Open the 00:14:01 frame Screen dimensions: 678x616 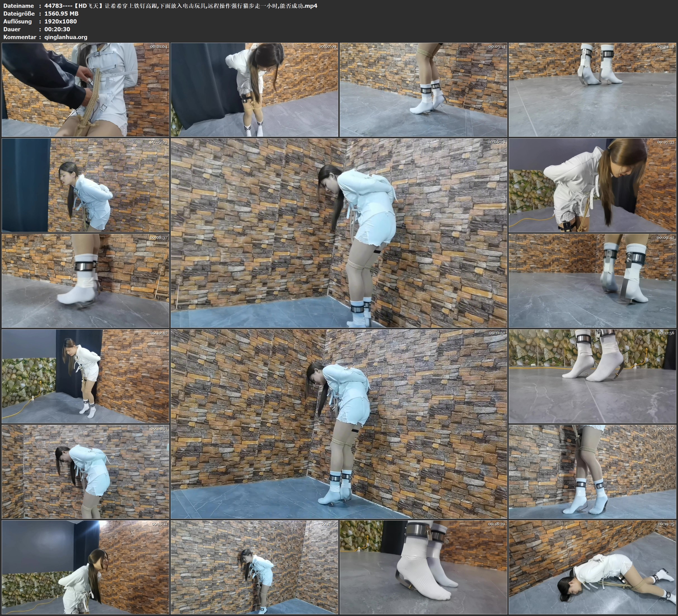pyautogui.click(x=85, y=472)
